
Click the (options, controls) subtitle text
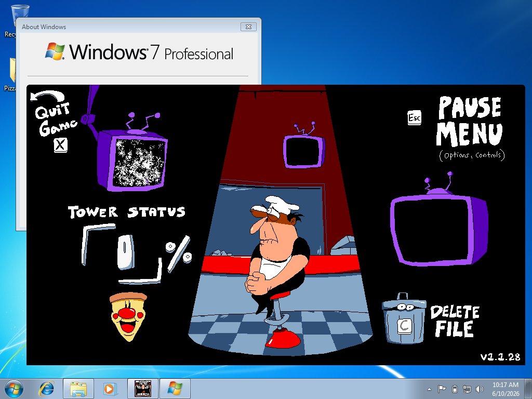pos(472,155)
